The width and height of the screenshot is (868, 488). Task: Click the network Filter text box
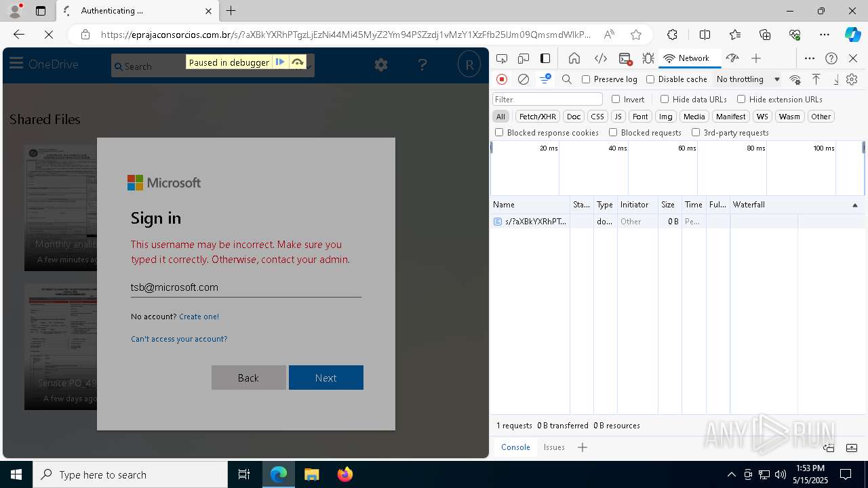point(548,99)
